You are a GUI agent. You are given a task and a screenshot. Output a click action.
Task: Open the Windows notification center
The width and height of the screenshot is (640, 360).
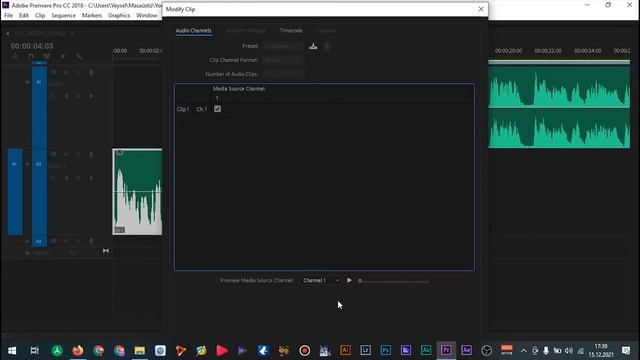pyautogui.click(x=626, y=351)
